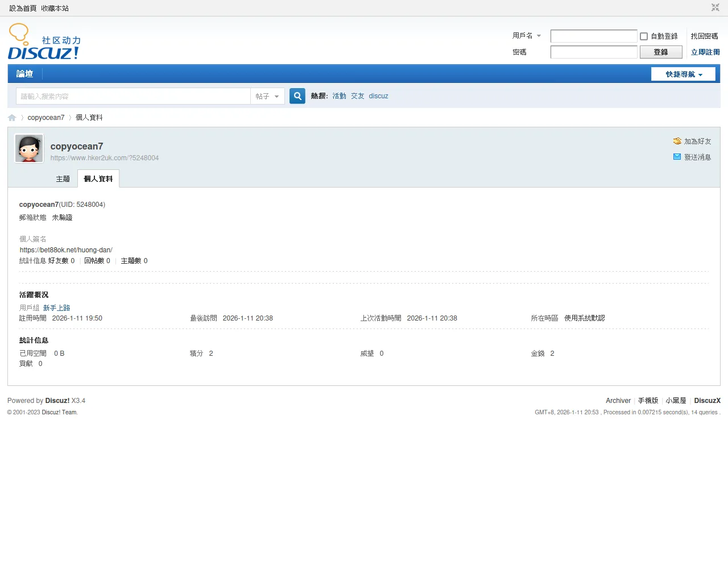Click the copyocean7 avatar image
The width and height of the screenshot is (728, 582).
click(29, 149)
